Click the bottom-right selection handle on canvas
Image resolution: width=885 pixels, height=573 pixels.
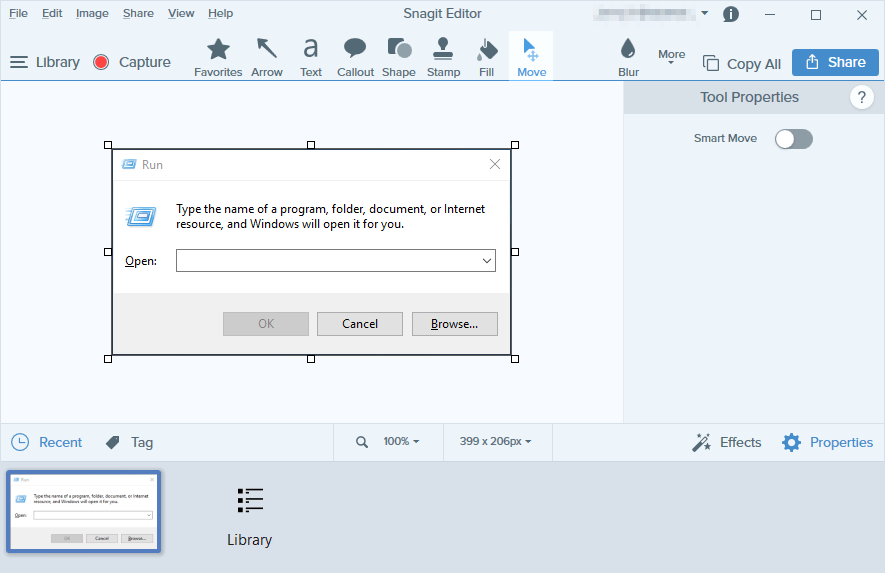coord(515,359)
